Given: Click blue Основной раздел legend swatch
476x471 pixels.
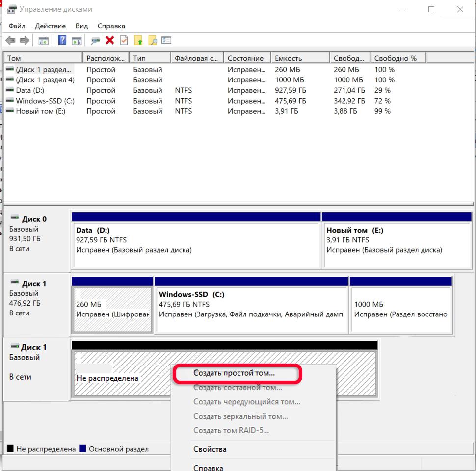Looking at the screenshot, I should [82, 448].
